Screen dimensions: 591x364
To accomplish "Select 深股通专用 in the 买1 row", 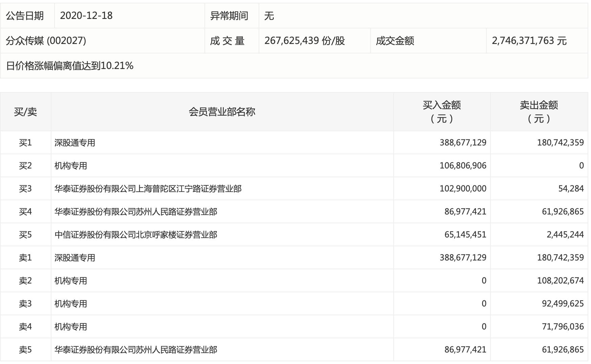I will pos(75,143).
